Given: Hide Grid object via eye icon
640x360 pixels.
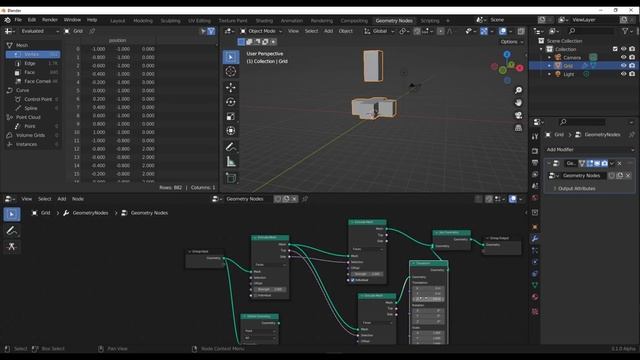Looking at the screenshot, I should tap(623, 65).
